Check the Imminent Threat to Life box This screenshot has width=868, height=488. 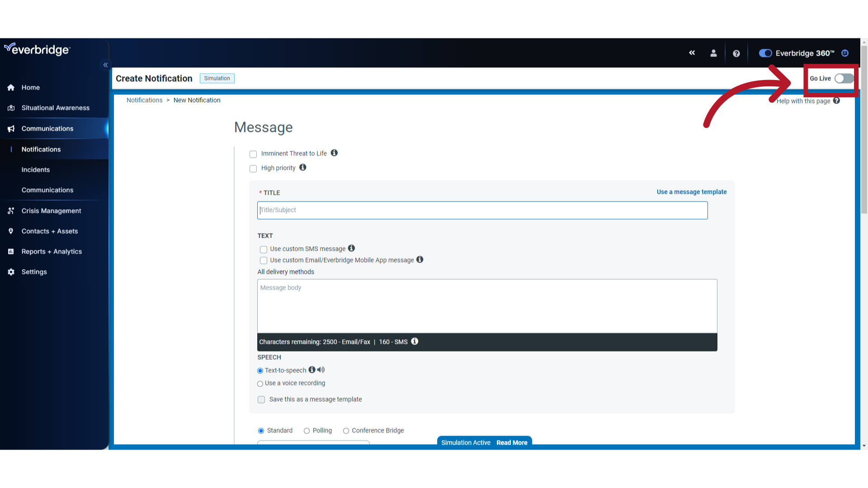tap(253, 154)
